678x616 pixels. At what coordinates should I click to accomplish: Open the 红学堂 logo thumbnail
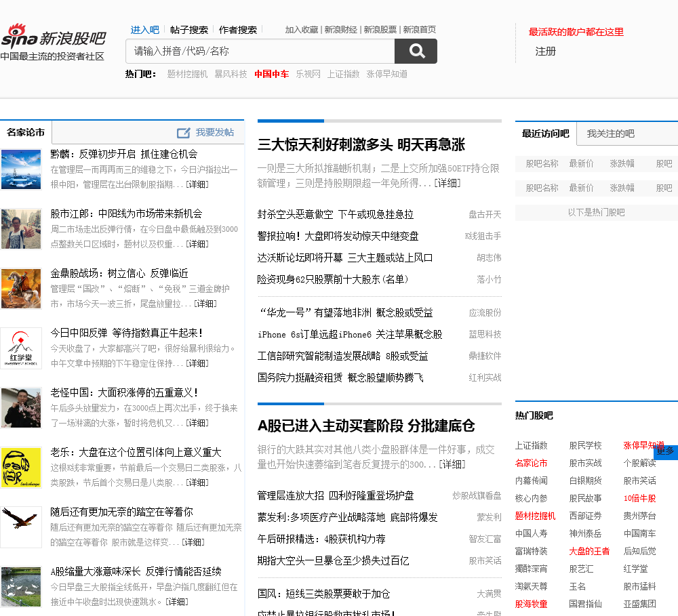click(x=21, y=348)
